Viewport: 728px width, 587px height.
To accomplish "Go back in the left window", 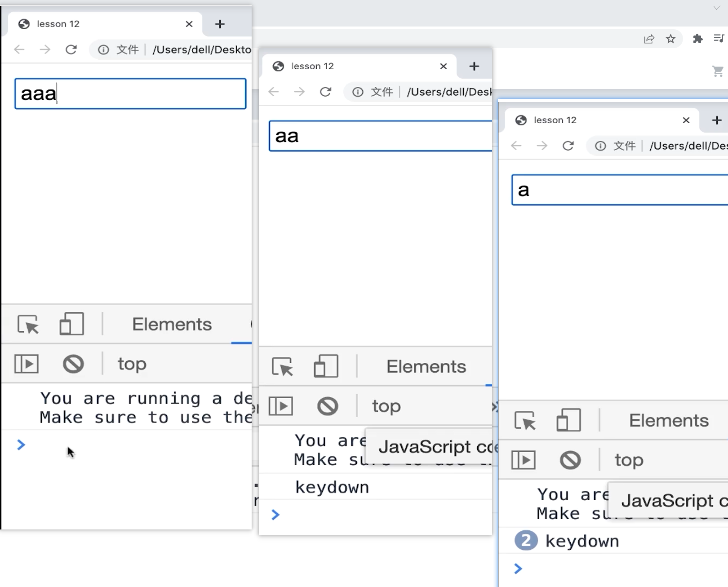I will pos(19,49).
